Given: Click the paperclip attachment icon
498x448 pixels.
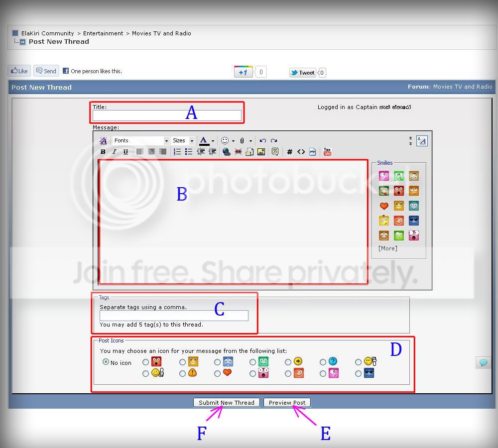Looking at the screenshot, I should pyautogui.click(x=242, y=140).
